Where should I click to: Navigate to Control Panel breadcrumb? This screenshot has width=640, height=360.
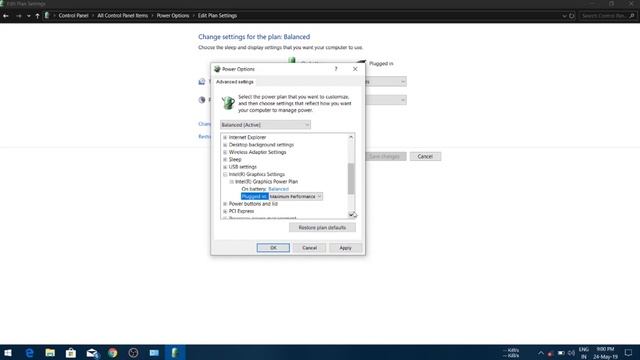(73, 16)
